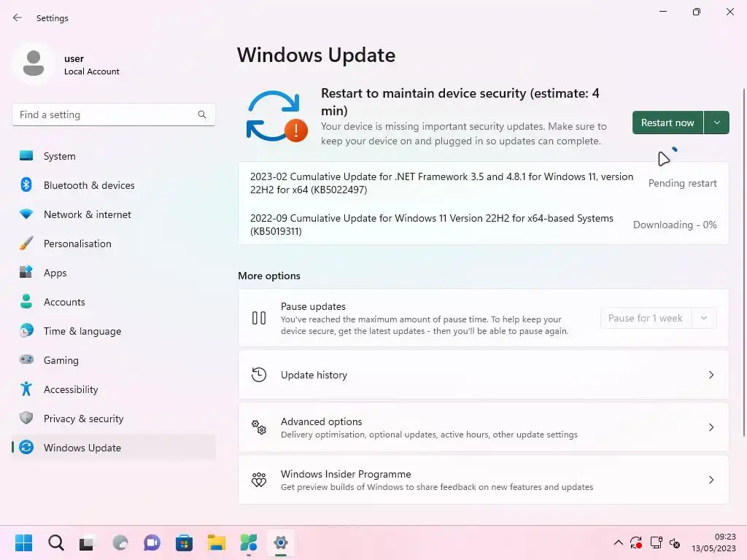The height and width of the screenshot is (560, 747).
Task: Click the update status warning icon
Action: pyautogui.click(x=276, y=116)
